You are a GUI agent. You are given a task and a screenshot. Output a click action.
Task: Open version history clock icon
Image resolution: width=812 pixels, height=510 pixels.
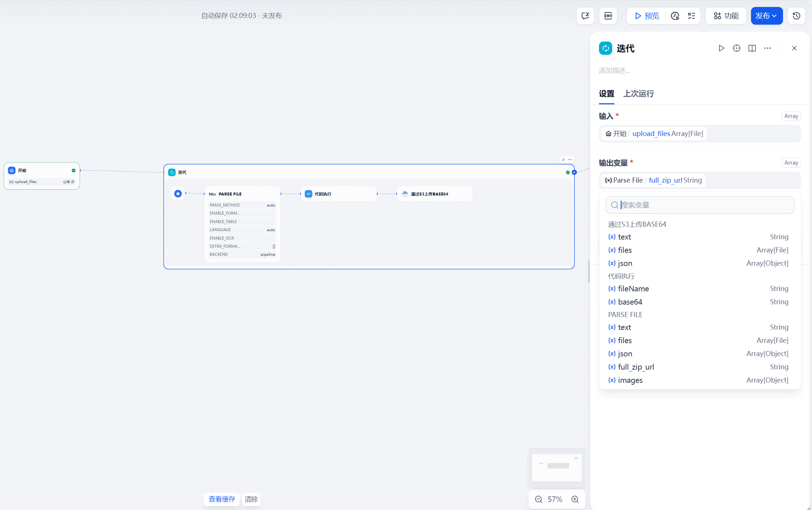coord(796,16)
